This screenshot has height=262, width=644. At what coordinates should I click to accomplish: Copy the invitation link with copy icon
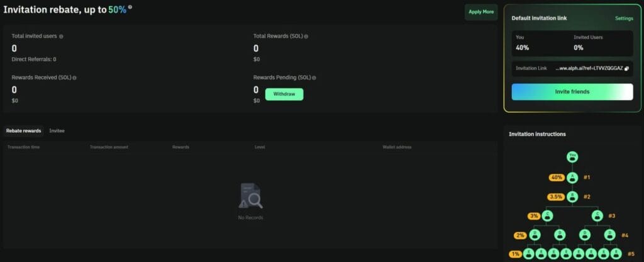point(627,68)
